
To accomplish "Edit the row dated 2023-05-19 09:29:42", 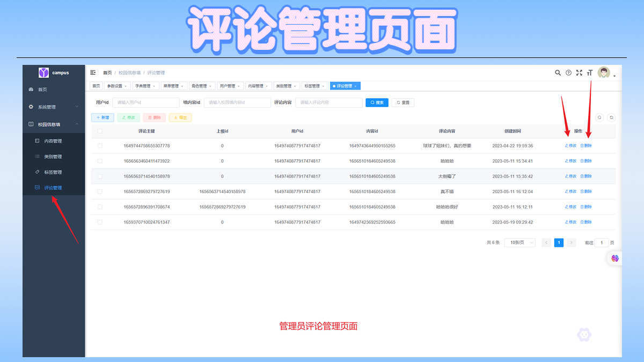I will (570, 222).
